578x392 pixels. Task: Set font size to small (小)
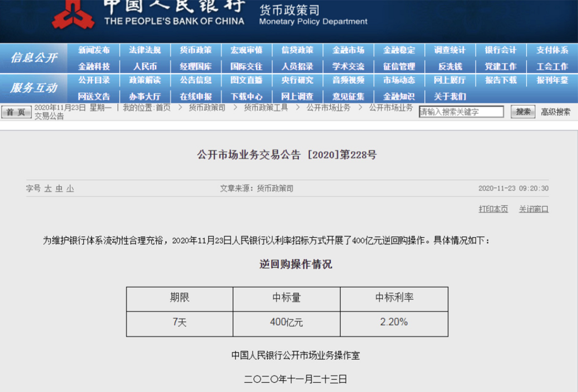[x=70, y=189]
